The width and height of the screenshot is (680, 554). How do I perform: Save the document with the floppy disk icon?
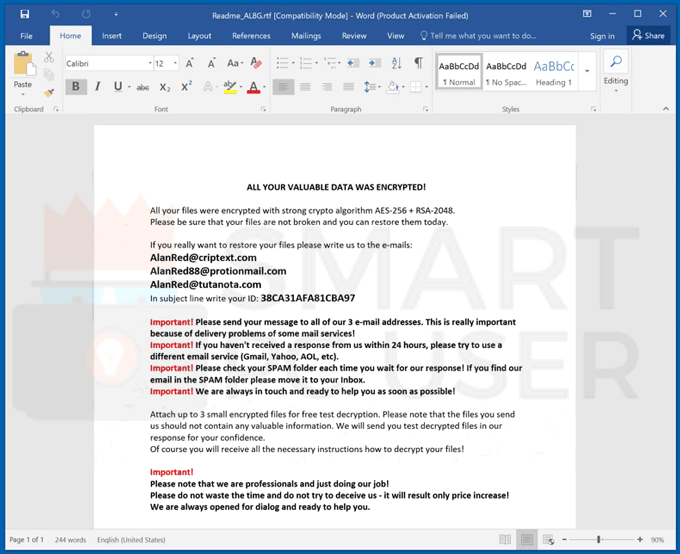pos(25,14)
